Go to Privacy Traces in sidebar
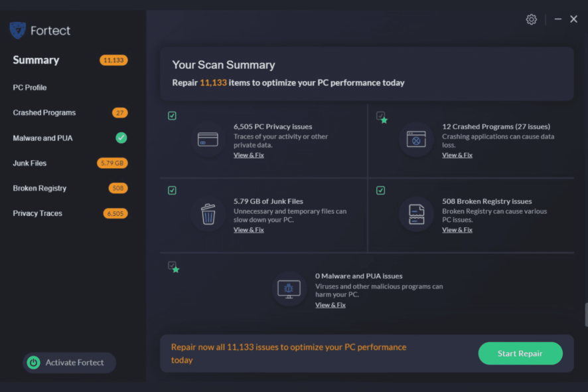 pyautogui.click(x=38, y=213)
